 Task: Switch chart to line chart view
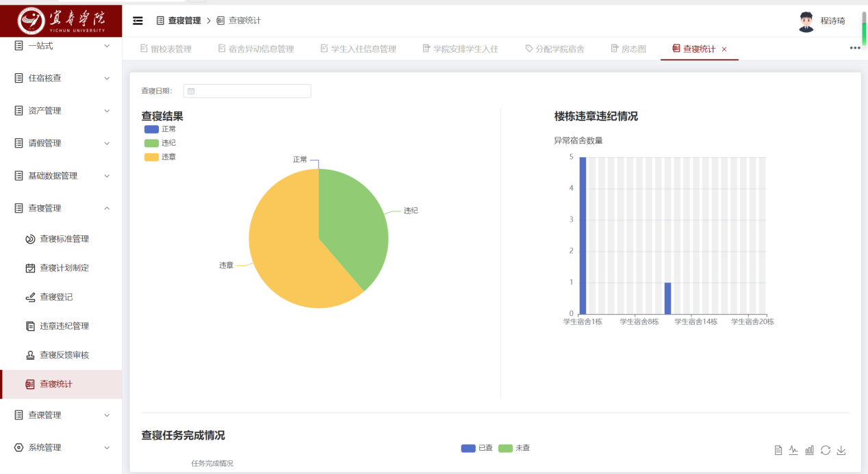(793, 450)
